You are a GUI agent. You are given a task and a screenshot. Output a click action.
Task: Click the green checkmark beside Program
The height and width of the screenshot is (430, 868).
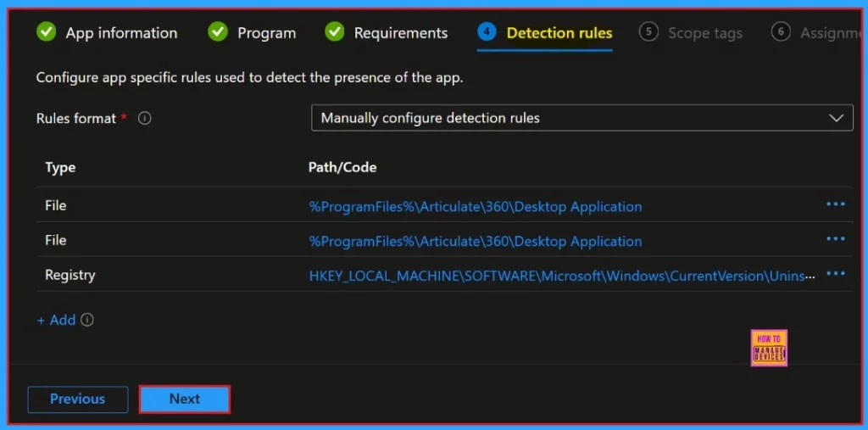point(218,32)
